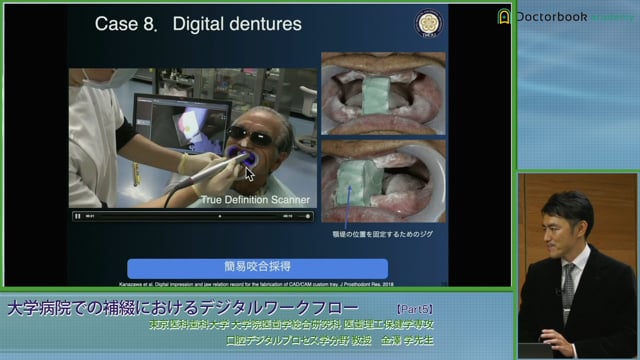Click the blue 簡易咬合採得 banner
The width and height of the screenshot is (640, 360).
258,268
